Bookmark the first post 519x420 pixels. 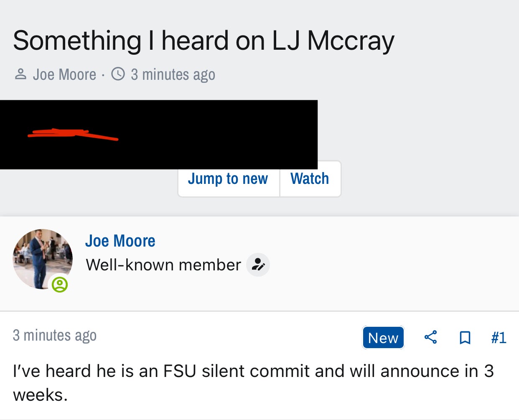(x=465, y=337)
